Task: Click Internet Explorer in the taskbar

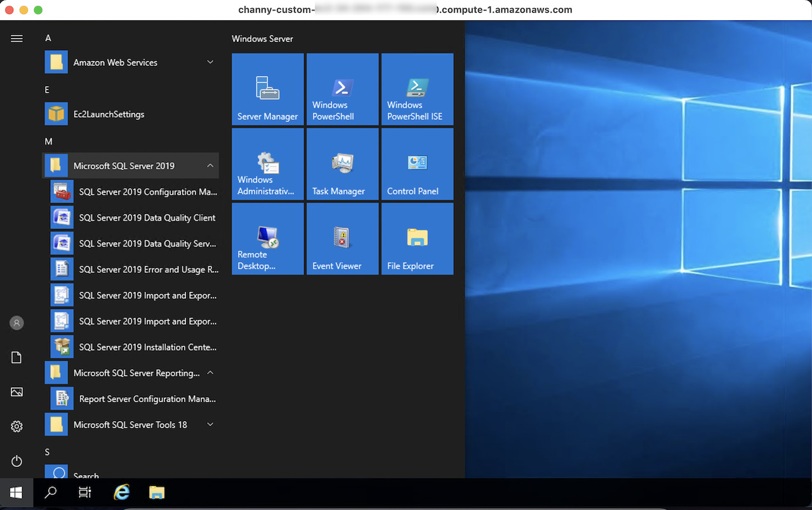Action: coord(121,492)
